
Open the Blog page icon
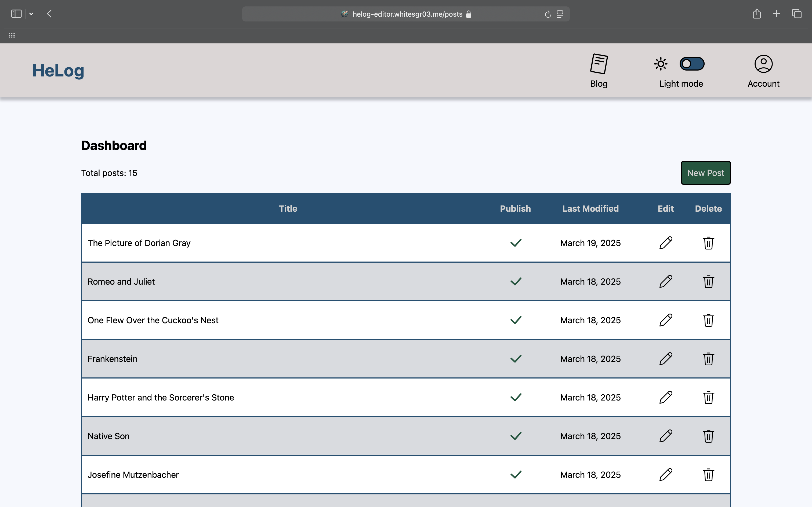tap(599, 64)
